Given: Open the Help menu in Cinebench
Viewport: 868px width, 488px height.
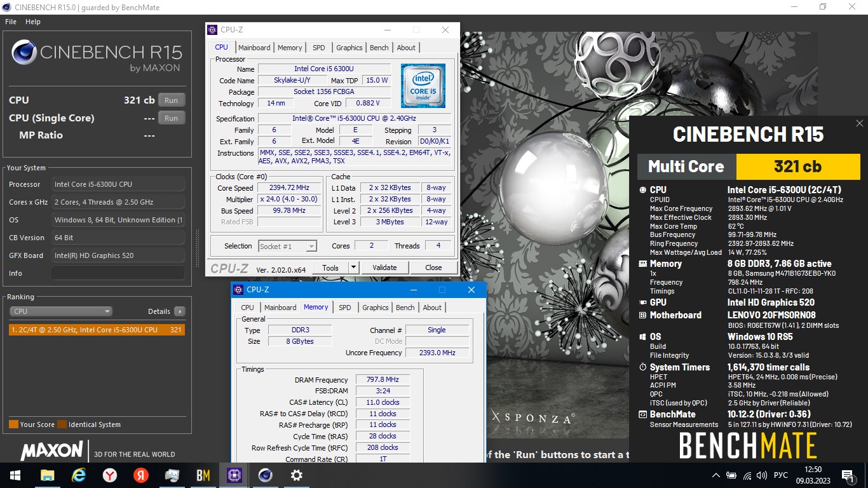Looking at the screenshot, I should coord(33,22).
